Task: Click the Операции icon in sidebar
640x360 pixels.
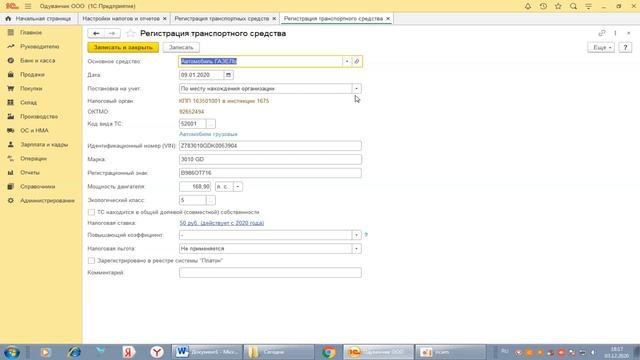Action: 11,158
